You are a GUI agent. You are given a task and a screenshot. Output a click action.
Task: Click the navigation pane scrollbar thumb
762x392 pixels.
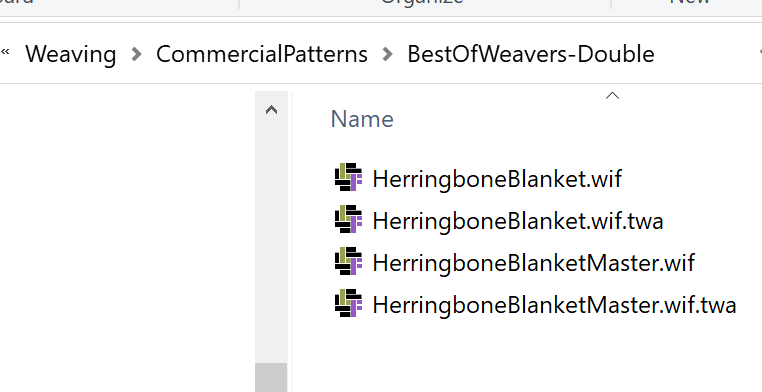coord(271,377)
